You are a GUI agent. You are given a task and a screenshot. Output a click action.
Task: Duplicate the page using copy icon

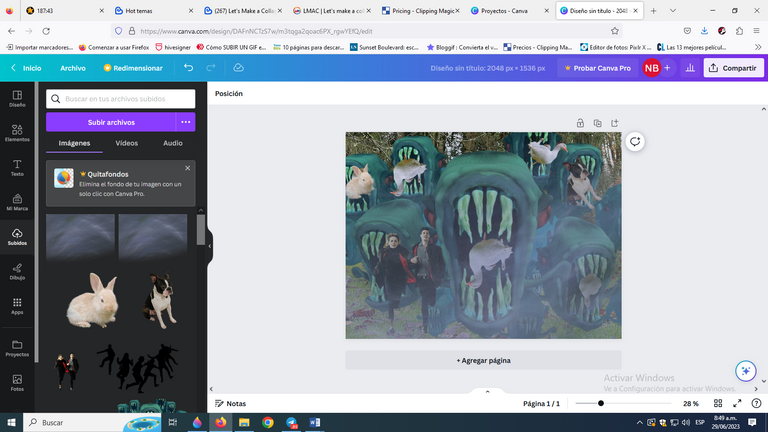pyautogui.click(x=597, y=123)
